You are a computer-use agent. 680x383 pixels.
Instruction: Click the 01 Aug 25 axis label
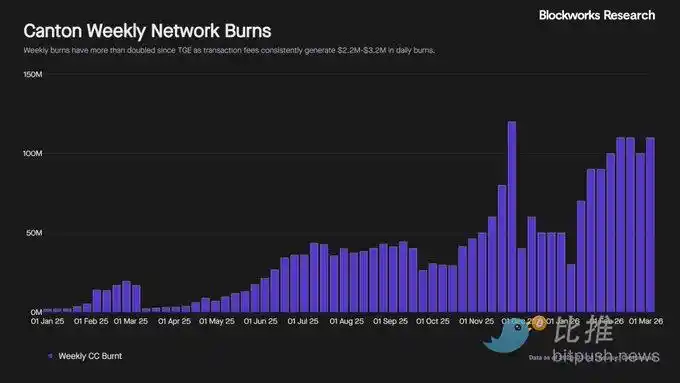click(347, 321)
